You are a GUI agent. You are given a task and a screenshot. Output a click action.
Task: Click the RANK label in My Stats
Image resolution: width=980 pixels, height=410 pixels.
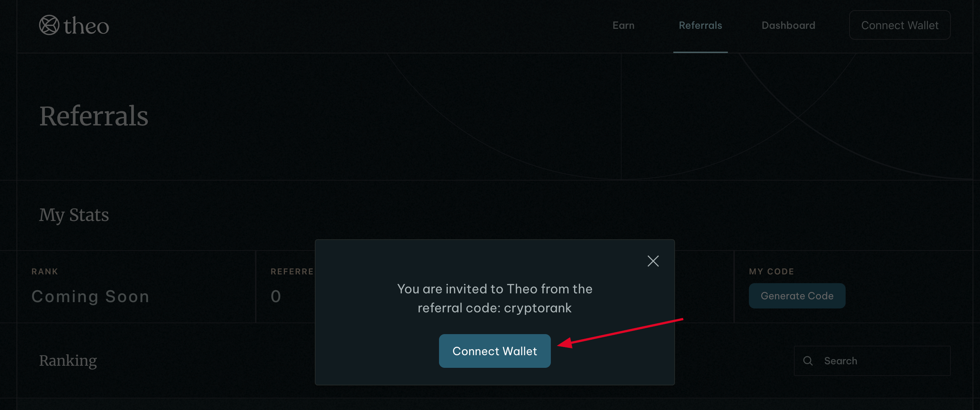click(x=45, y=271)
